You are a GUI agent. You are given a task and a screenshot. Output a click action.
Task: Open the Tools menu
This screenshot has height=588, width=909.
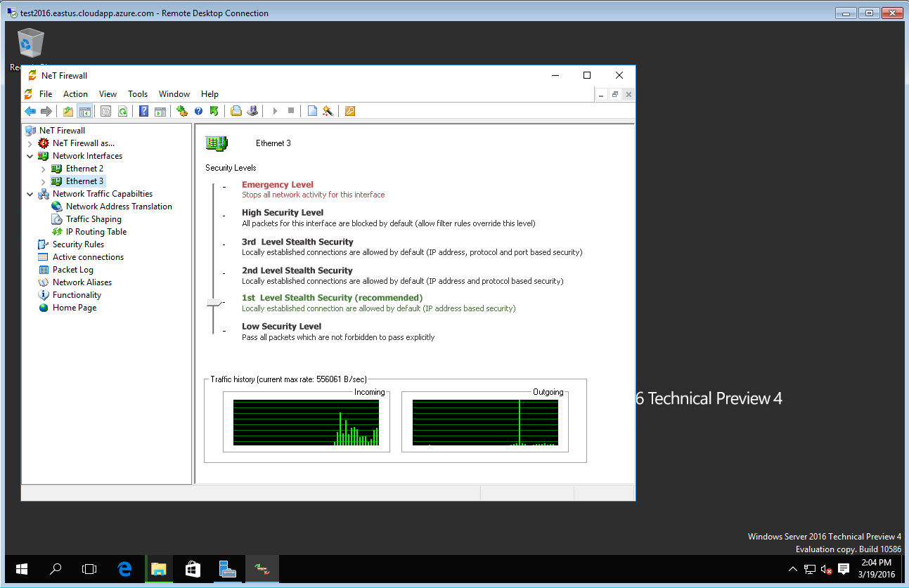138,94
